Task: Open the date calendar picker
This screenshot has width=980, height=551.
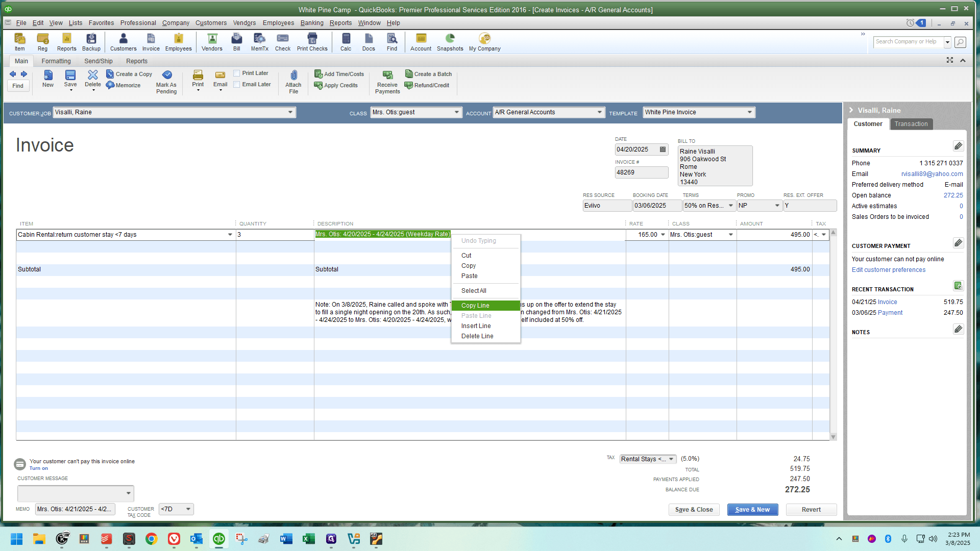Action: (663, 149)
